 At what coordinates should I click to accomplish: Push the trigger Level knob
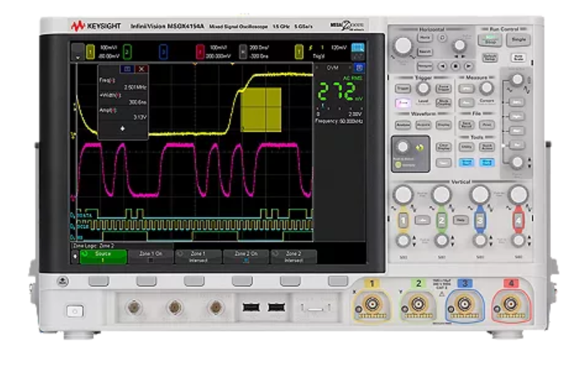tap(423, 88)
